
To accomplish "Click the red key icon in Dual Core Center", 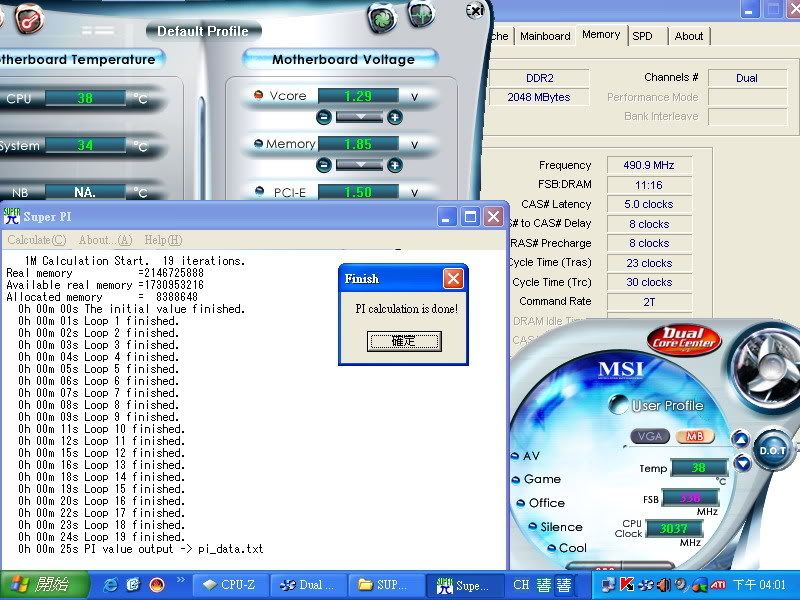I will pyautogui.click(x=29, y=18).
